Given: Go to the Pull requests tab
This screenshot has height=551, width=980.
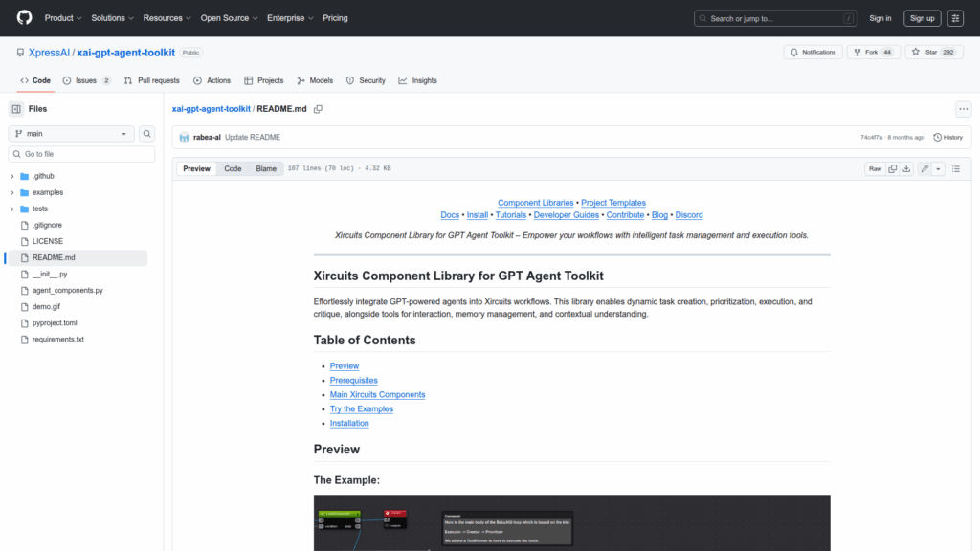Looking at the screenshot, I should pos(151,80).
